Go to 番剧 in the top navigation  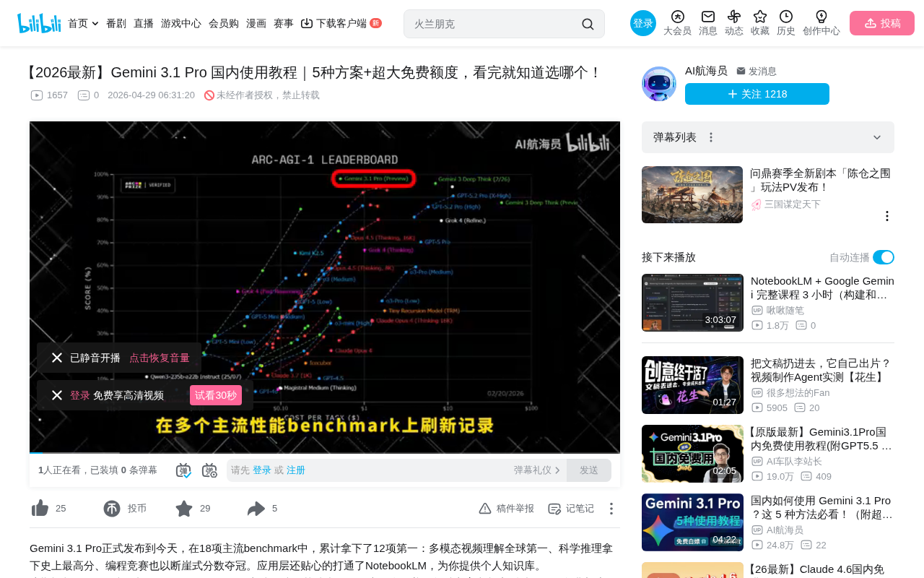point(116,23)
